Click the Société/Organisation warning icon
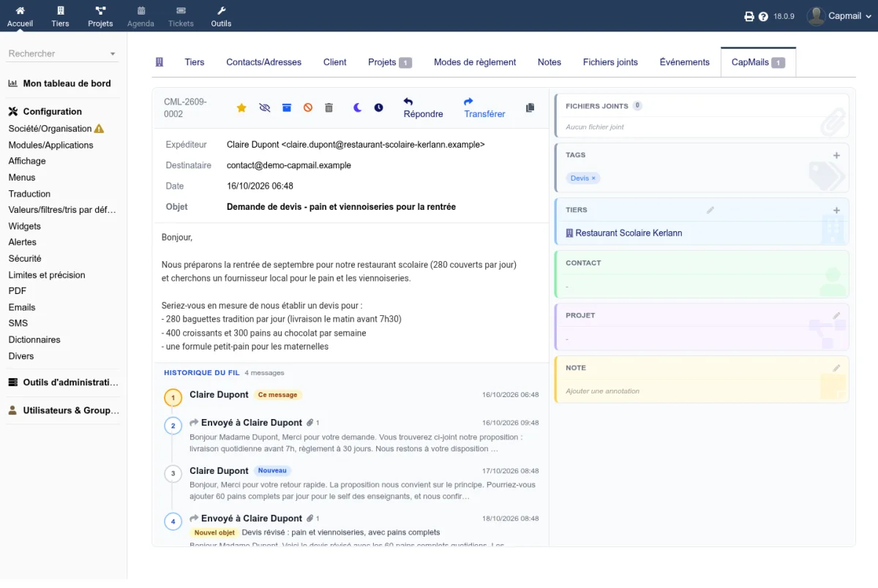 pos(100,129)
